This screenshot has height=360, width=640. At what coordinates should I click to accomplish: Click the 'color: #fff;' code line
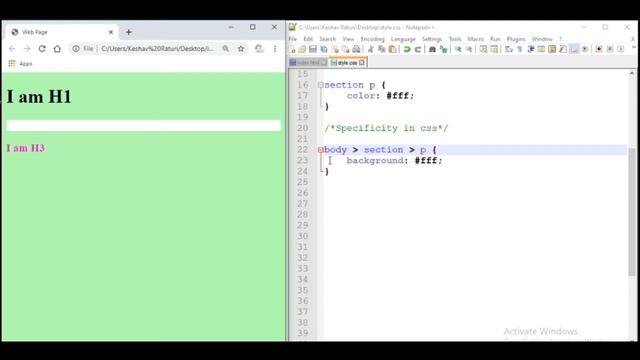coord(380,96)
